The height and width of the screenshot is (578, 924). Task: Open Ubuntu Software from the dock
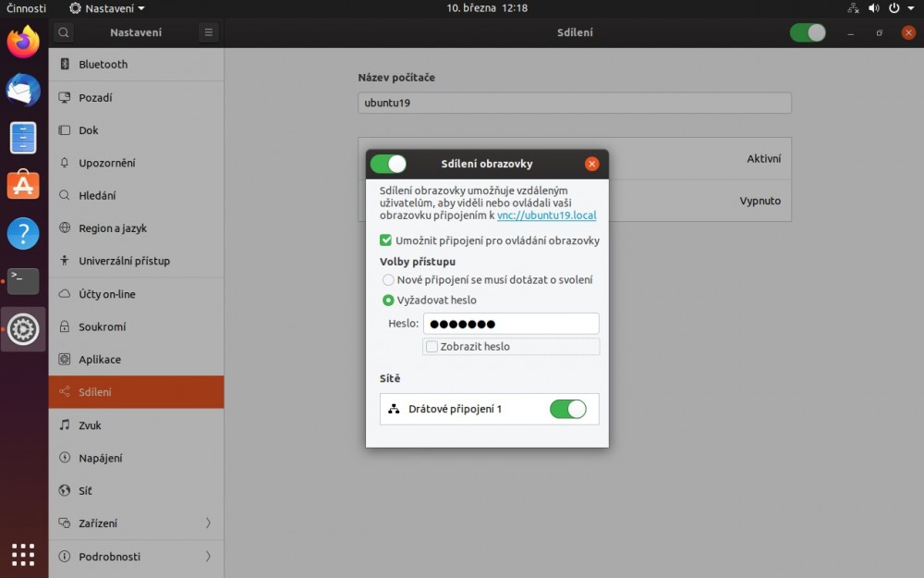point(23,185)
